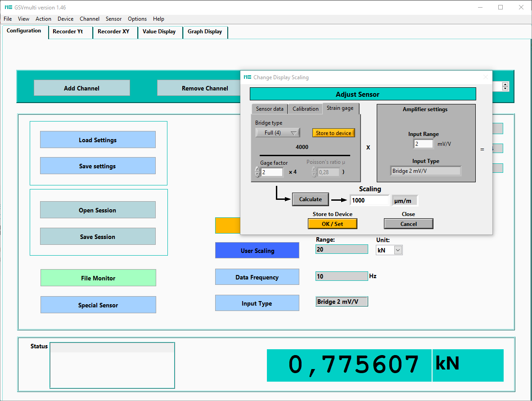The height and width of the screenshot is (401, 532).
Task: Switch to the Recorder Yt tab
Action: (x=68, y=32)
